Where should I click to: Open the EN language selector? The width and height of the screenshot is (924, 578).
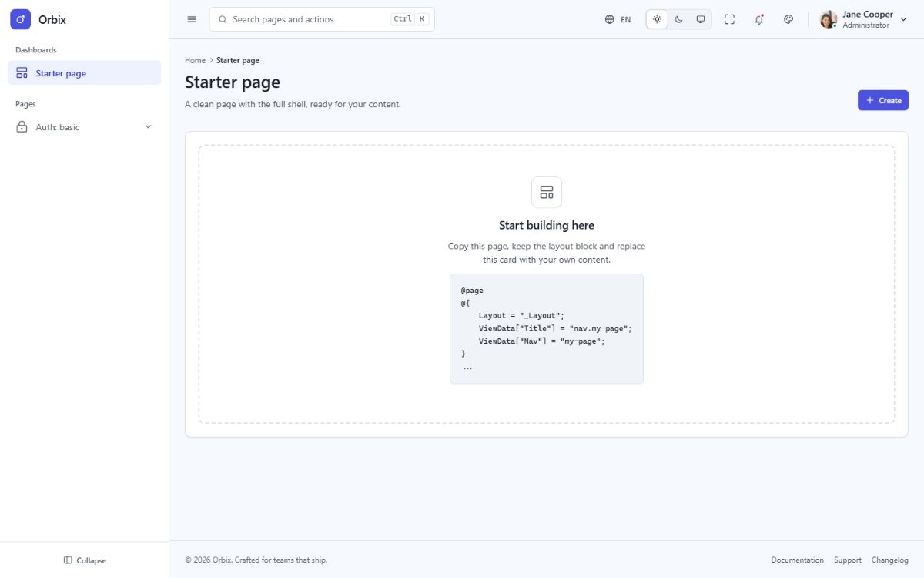[618, 19]
